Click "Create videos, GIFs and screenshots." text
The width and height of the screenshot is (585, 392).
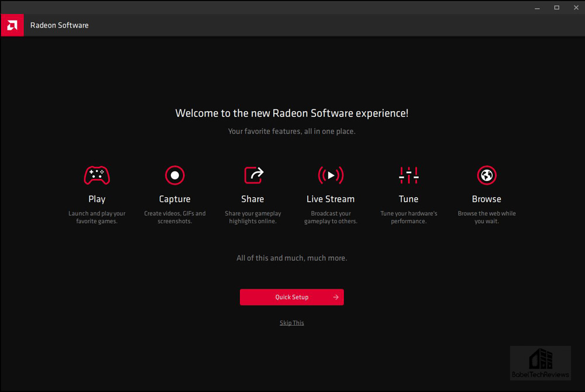pyautogui.click(x=174, y=218)
